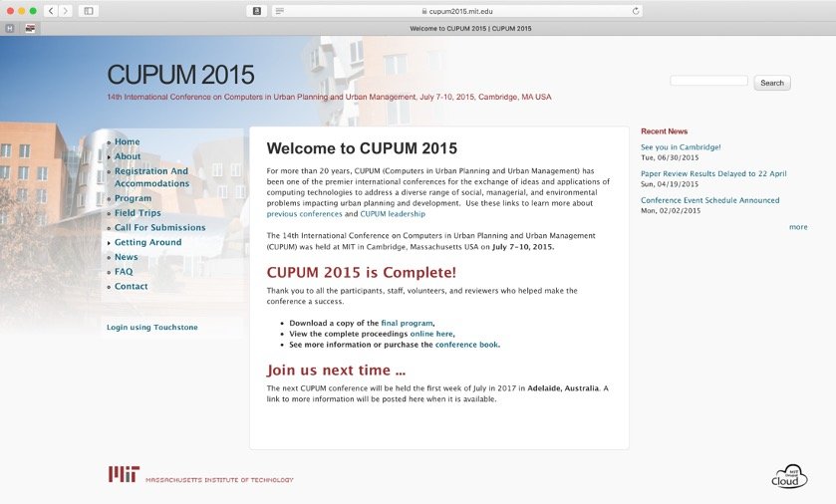The width and height of the screenshot is (836, 504).
Task: View proceedings via online here link
Action: coord(431,334)
